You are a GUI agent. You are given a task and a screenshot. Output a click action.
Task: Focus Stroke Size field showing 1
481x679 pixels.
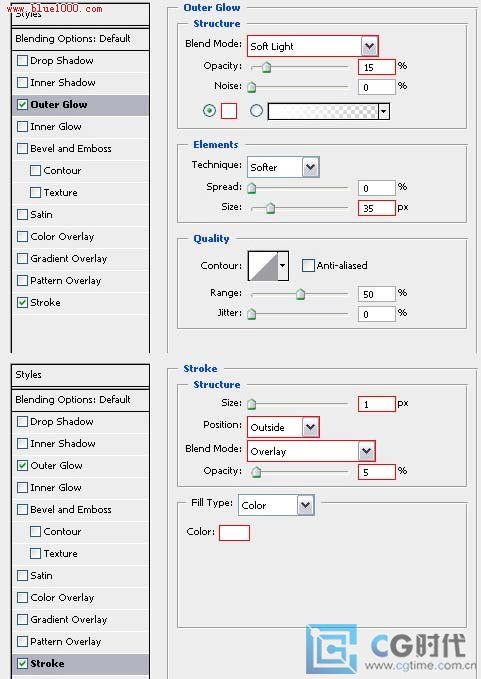tap(377, 404)
